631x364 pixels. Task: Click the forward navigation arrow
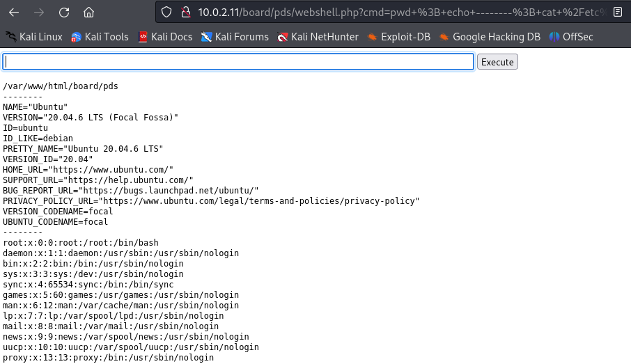tap(39, 13)
